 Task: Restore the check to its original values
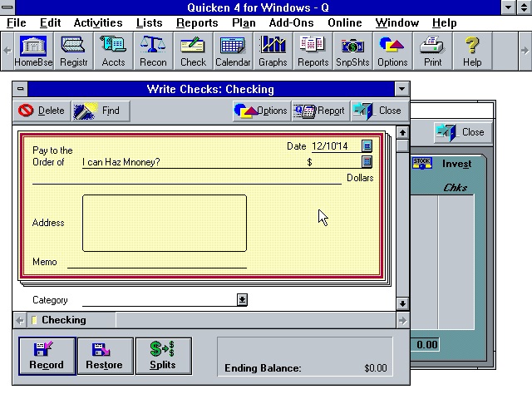[106, 356]
